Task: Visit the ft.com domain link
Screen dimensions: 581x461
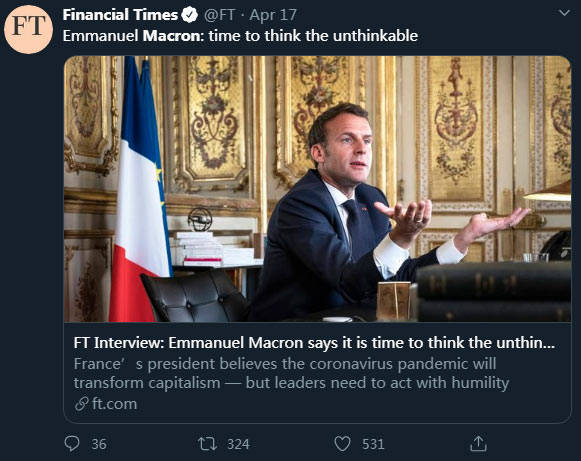Action: 114,404
